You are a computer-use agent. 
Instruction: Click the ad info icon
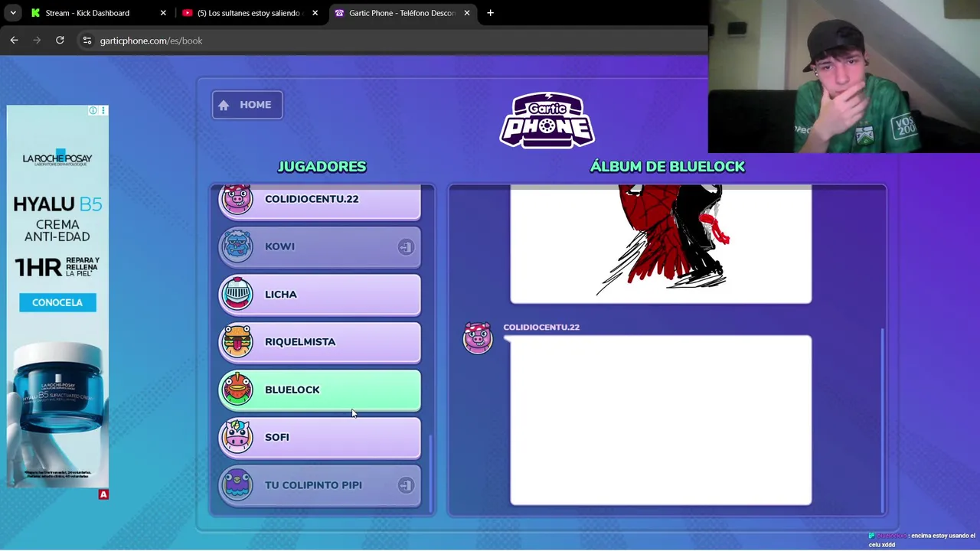pos(93,110)
